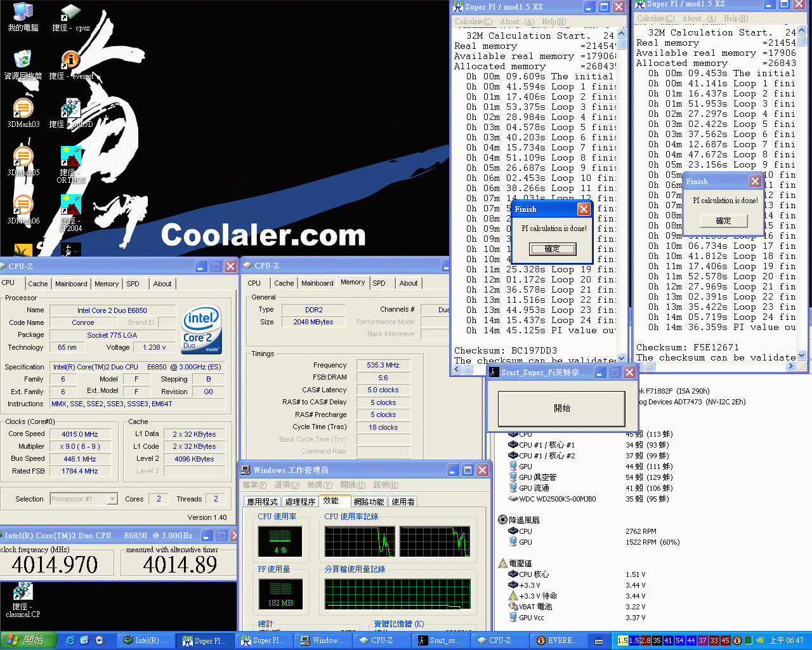
Task: Confirm 確定 in right Finish dialog
Action: click(x=724, y=221)
